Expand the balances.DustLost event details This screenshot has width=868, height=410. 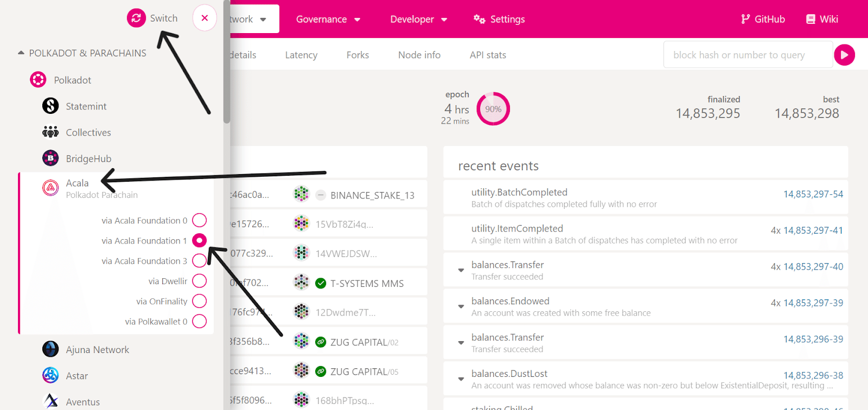click(x=461, y=379)
